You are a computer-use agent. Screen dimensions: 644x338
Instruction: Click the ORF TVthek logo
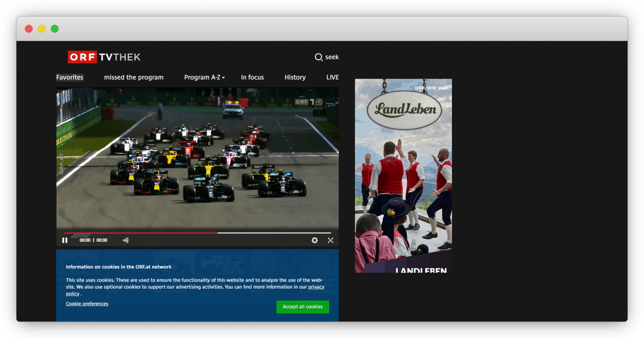[x=104, y=57]
